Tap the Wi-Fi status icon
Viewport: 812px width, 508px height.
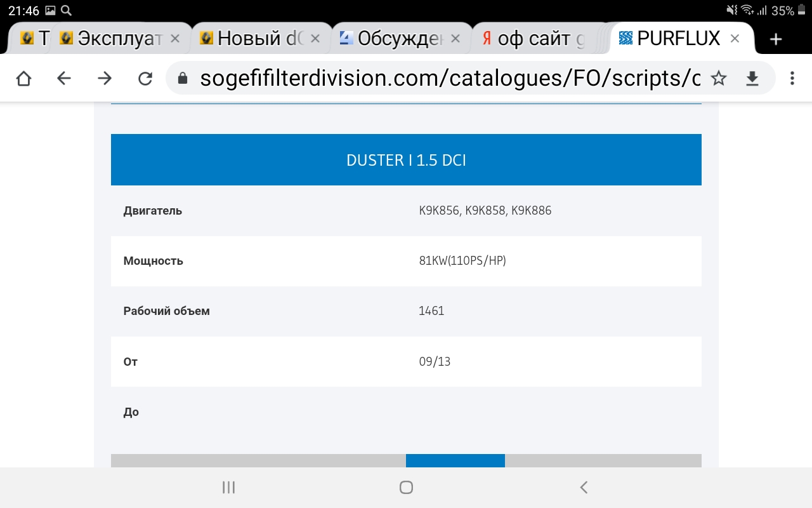[x=747, y=11]
